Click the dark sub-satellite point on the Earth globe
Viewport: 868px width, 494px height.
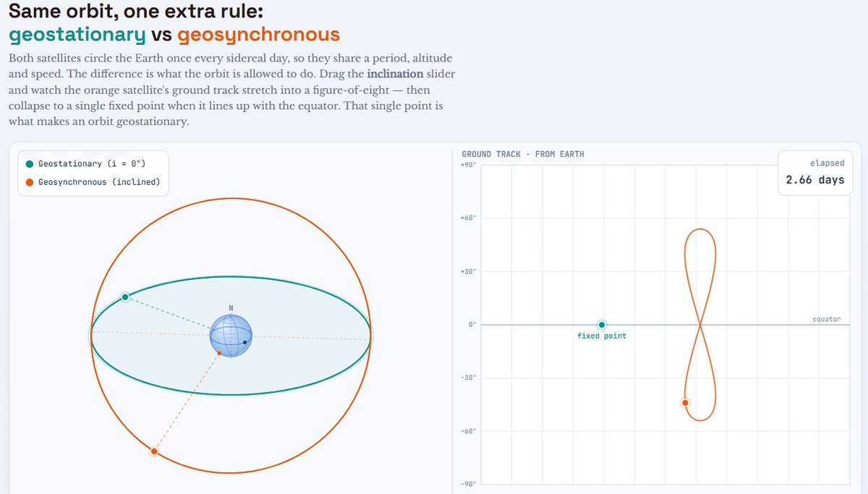tap(245, 342)
